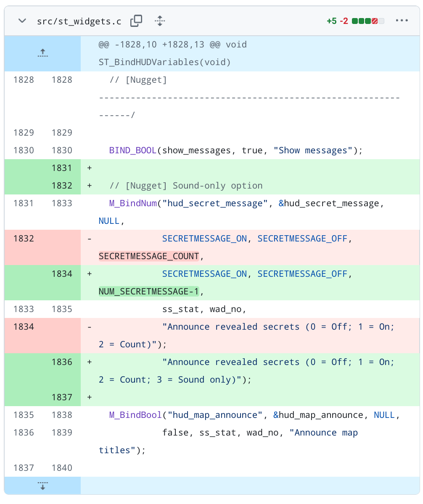Click the +5 additions count
The image size is (423, 504).
coord(331,21)
